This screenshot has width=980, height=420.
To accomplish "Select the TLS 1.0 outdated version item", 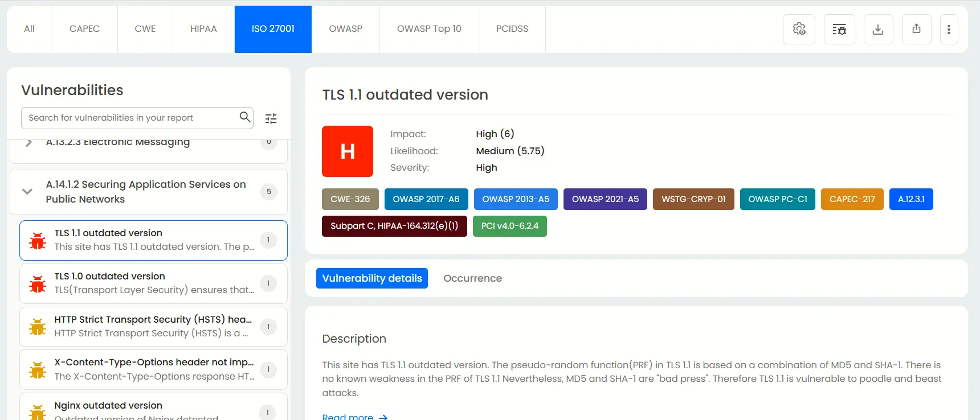I will [x=153, y=283].
